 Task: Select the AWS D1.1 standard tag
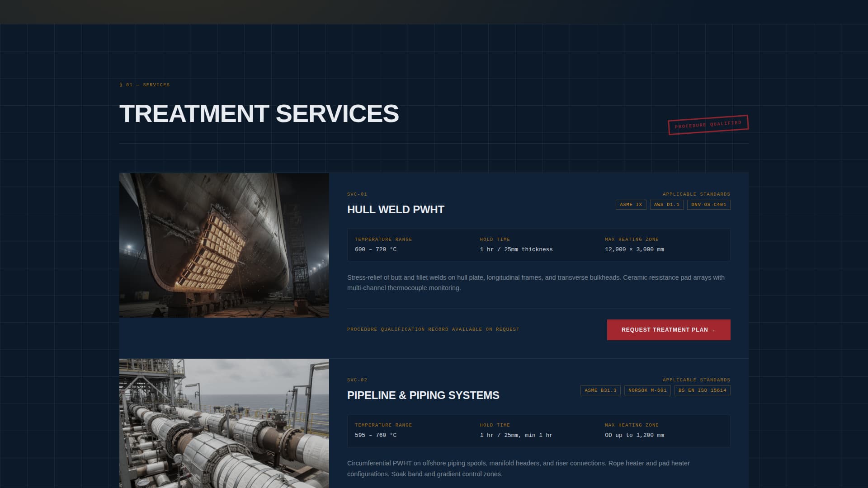point(666,204)
